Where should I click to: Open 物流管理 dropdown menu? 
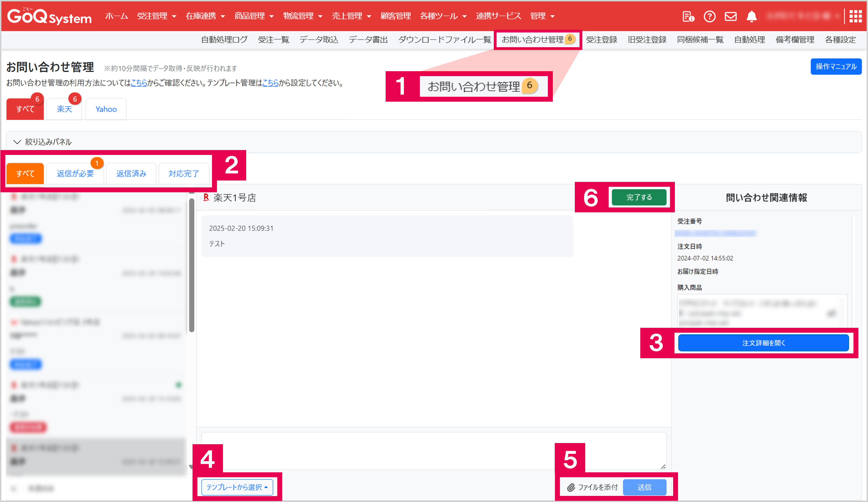tap(303, 16)
